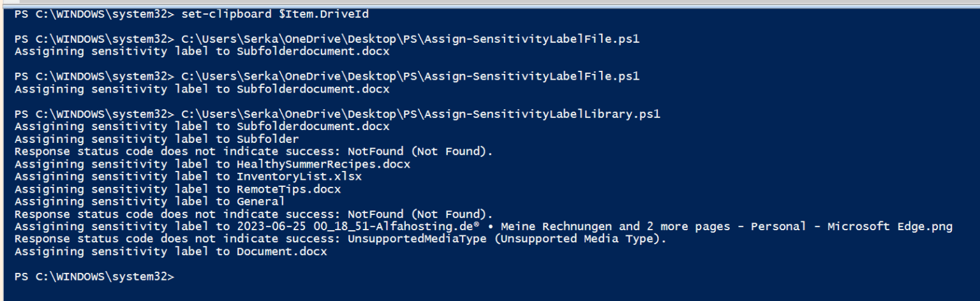Select the InventoryList.xlsx filename

[299, 177]
